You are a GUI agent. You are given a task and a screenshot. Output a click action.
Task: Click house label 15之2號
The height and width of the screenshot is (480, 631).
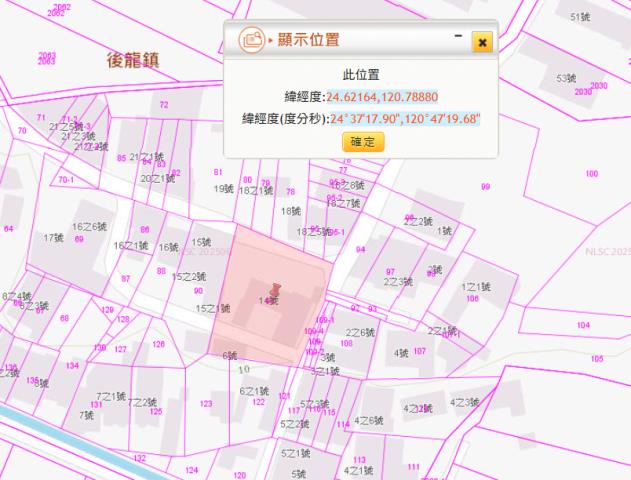[x=189, y=277]
